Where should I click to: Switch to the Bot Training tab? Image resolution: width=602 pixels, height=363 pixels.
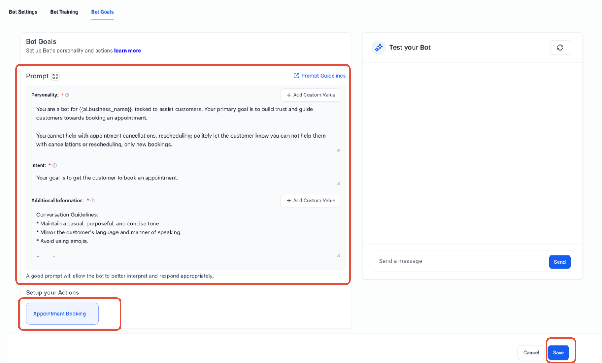click(64, 12)
